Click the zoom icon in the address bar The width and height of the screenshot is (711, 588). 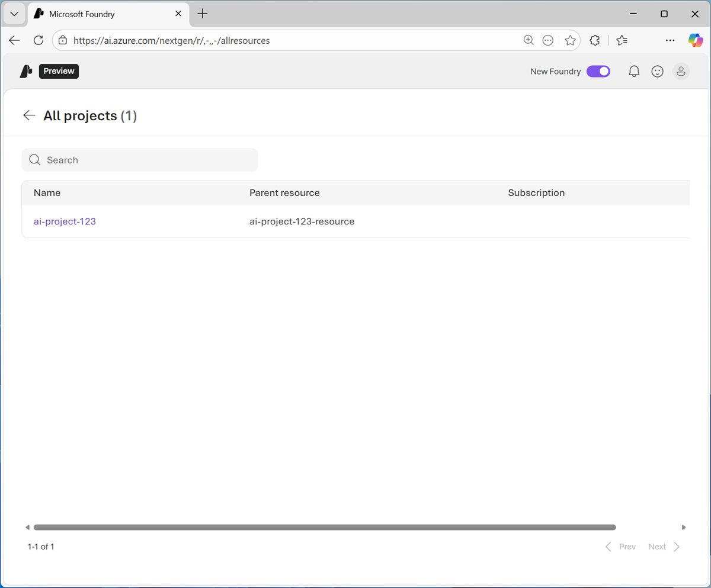[529, 40]
